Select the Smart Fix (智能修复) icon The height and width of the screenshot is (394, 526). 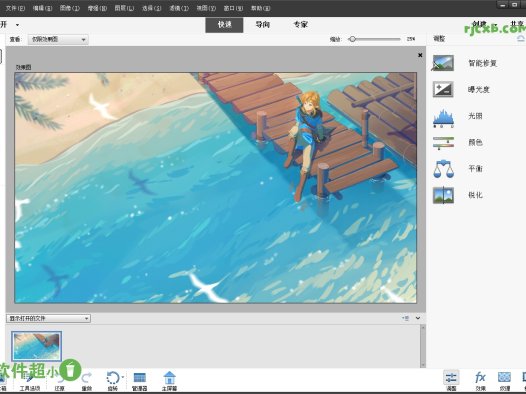pyautogui.click(x=443, y=63)
